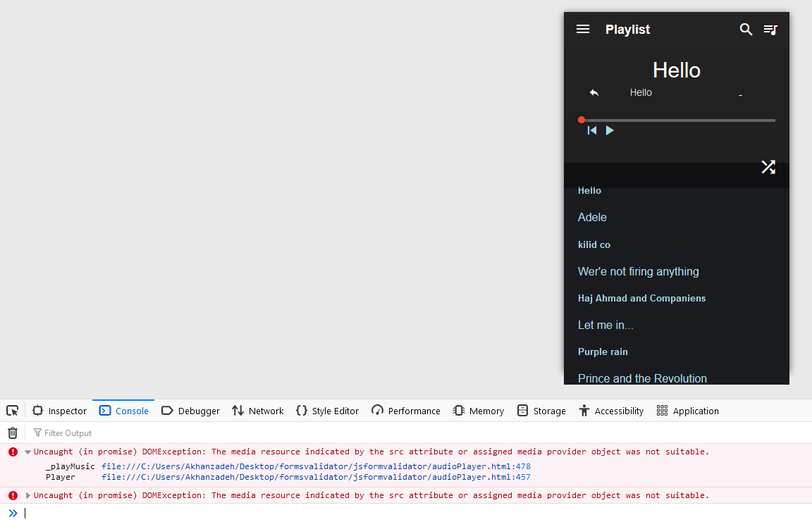Open audioPlayer.html:457 source link

click(316, 478)
